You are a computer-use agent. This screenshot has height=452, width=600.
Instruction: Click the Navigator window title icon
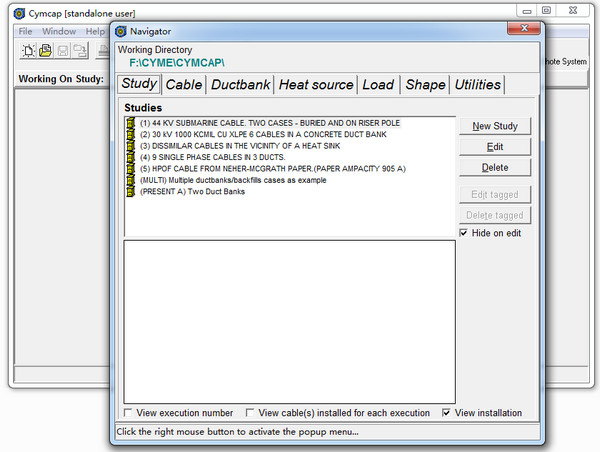[122, 31]
